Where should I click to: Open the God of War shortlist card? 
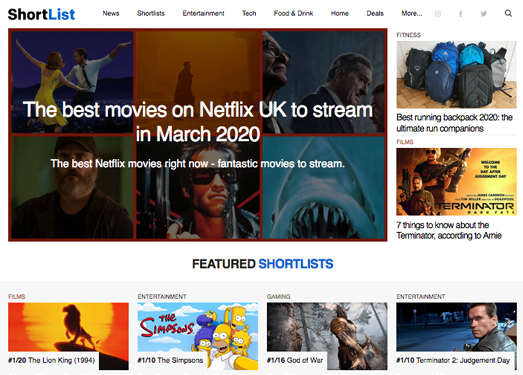pyautogui.click(x=327, y=336)
